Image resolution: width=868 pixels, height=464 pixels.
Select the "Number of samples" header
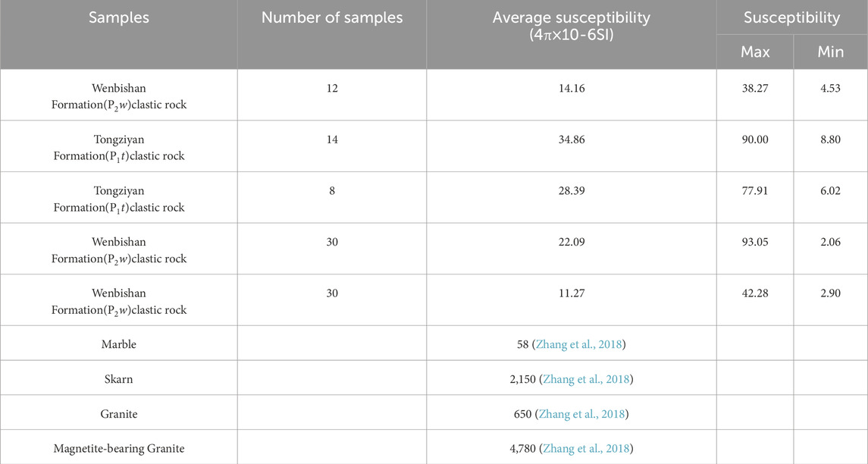[331, 17]
